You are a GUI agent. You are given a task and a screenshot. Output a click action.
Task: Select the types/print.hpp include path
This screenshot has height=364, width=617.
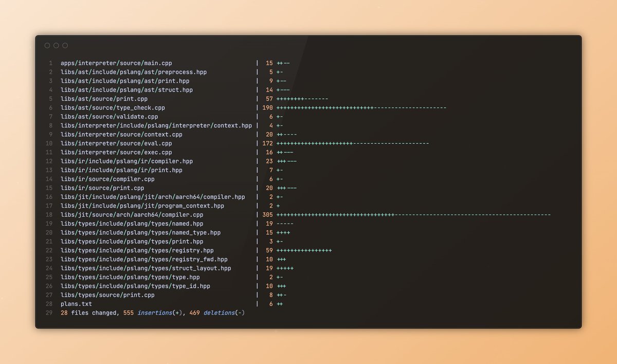132,242
